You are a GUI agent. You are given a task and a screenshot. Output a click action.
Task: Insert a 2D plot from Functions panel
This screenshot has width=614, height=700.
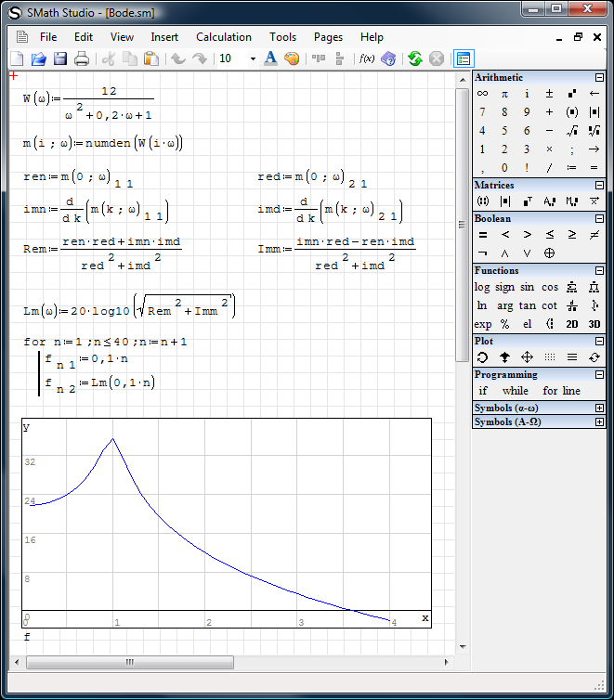[x=572, y=325]
